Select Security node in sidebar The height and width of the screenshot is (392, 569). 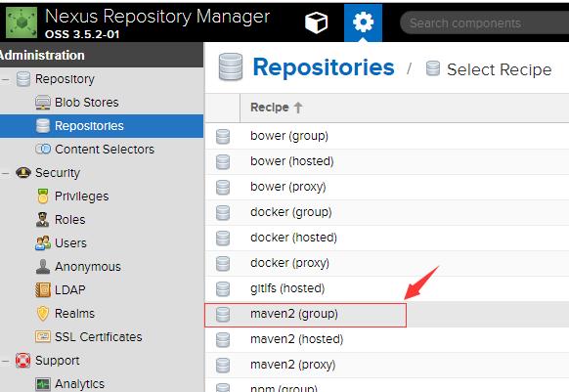click(58, 173)
